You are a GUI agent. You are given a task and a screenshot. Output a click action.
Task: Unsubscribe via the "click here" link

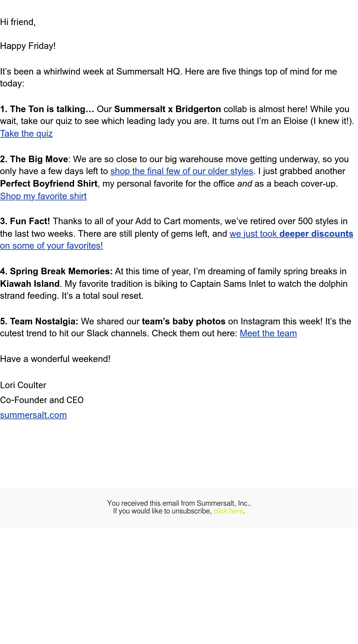(228, 511)
